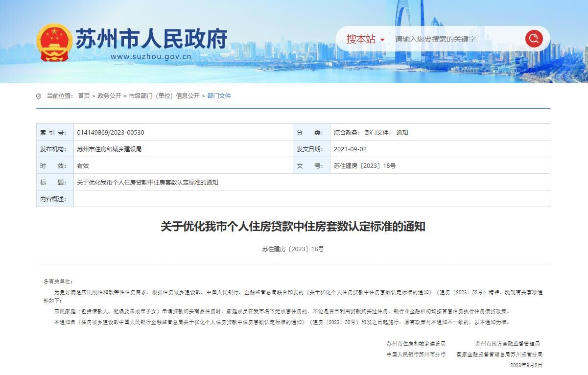Click the red search magnifier button
The image size is (588, 375).
tap(534, 39)
